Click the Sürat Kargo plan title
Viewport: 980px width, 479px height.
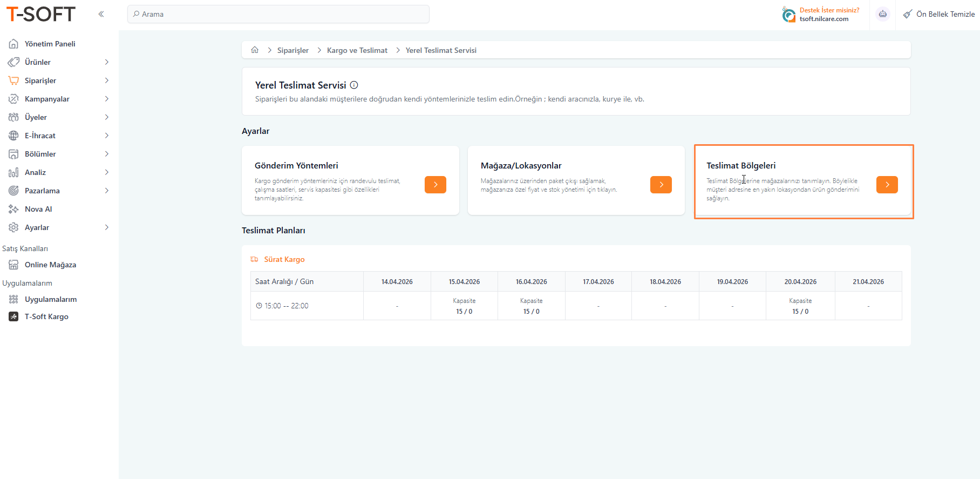click(284, 259)
